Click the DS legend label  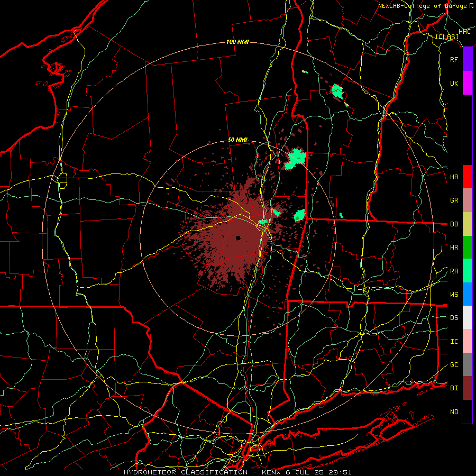(x=454, y=318)
